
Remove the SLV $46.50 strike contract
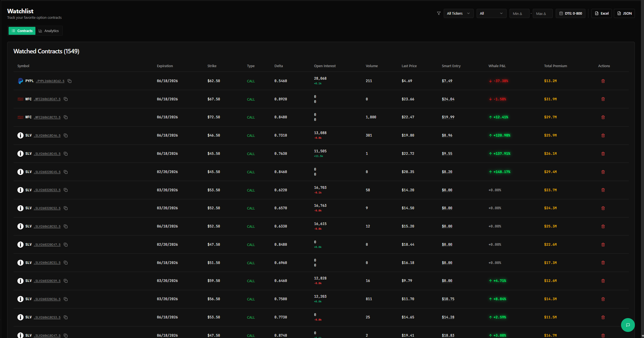(603, 135)
